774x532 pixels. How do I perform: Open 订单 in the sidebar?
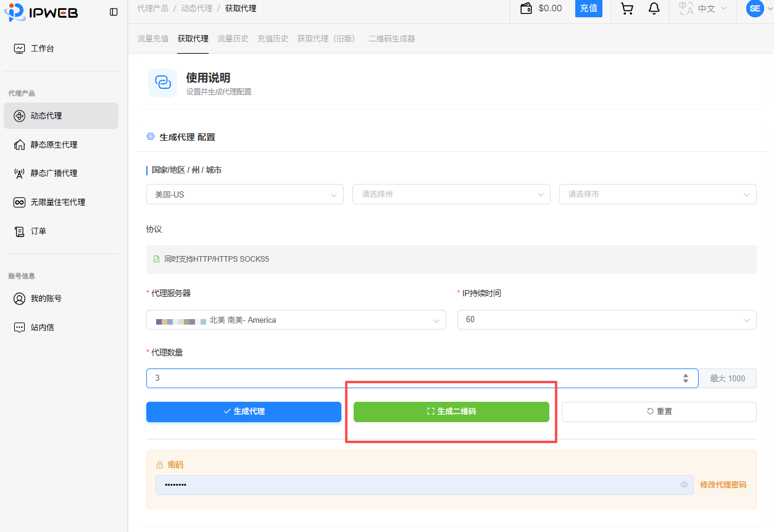pyautogui.click(x=61, y=231)
